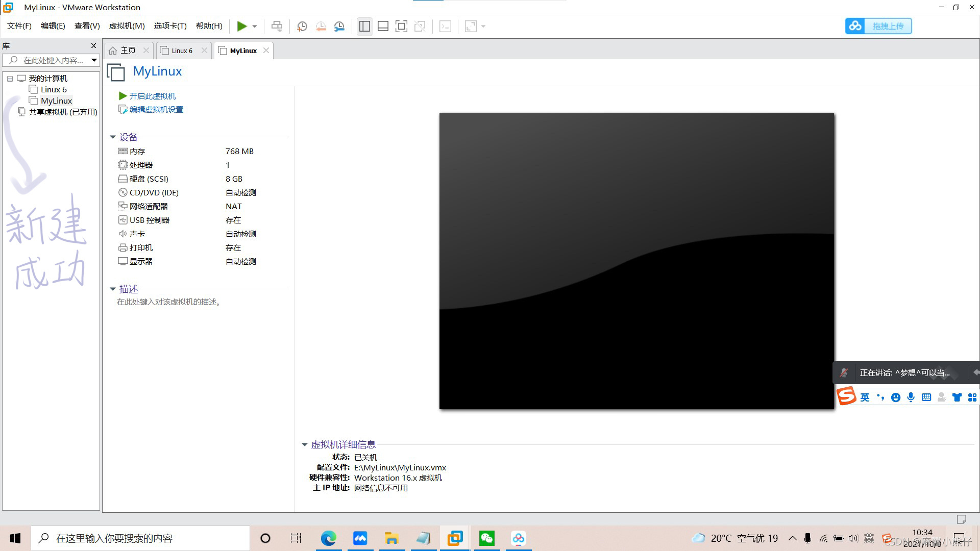980x551 pixels.
Task: Click the virtual machine screen preview thumbnail
Action: (636, 261)
